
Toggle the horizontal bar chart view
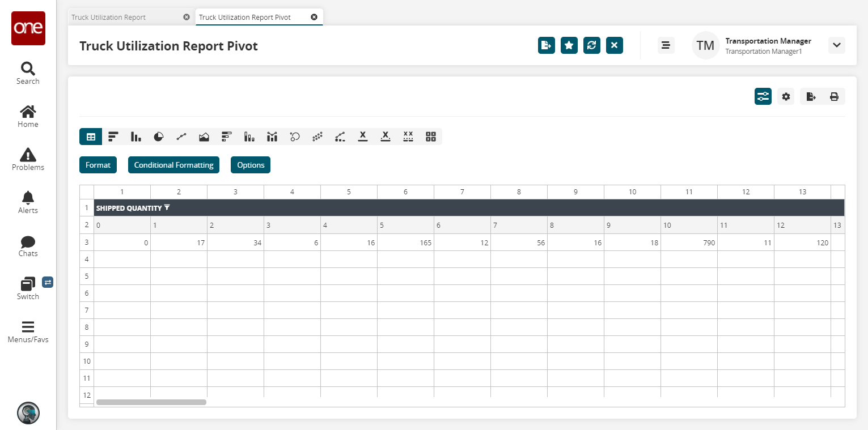tap(113, 137)
